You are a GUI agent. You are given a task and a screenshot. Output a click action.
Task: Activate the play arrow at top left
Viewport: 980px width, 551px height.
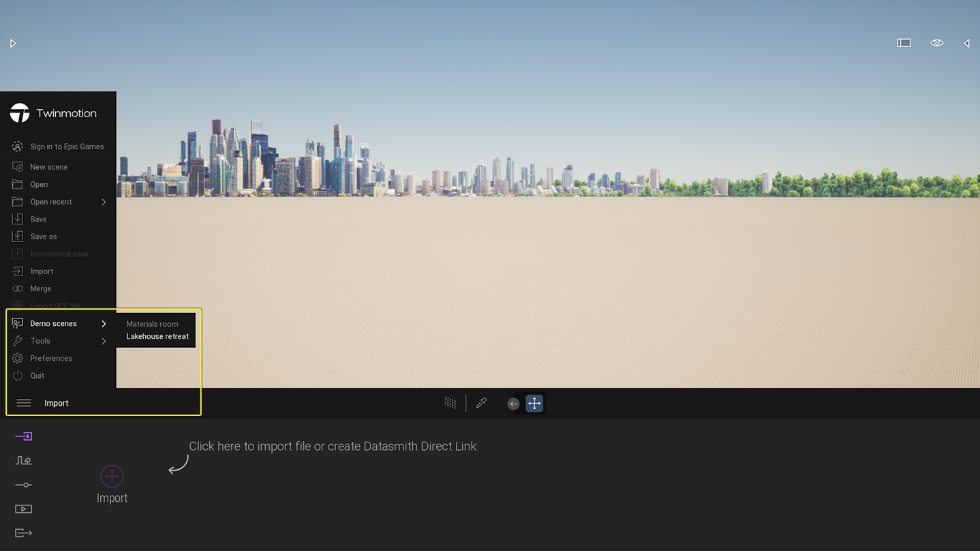click(12, 43)
